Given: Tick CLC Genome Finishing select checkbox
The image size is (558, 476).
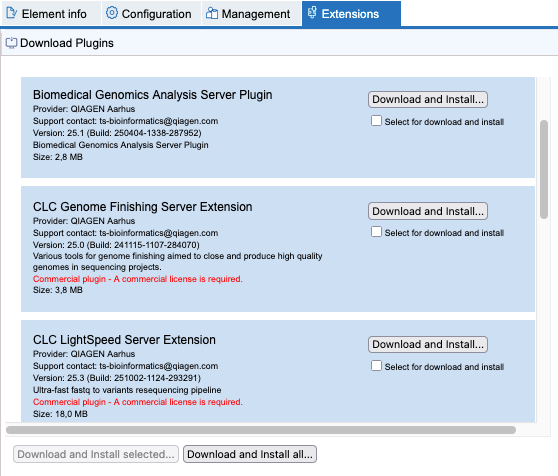Looking at the screenshot, I should pos(376,232).
